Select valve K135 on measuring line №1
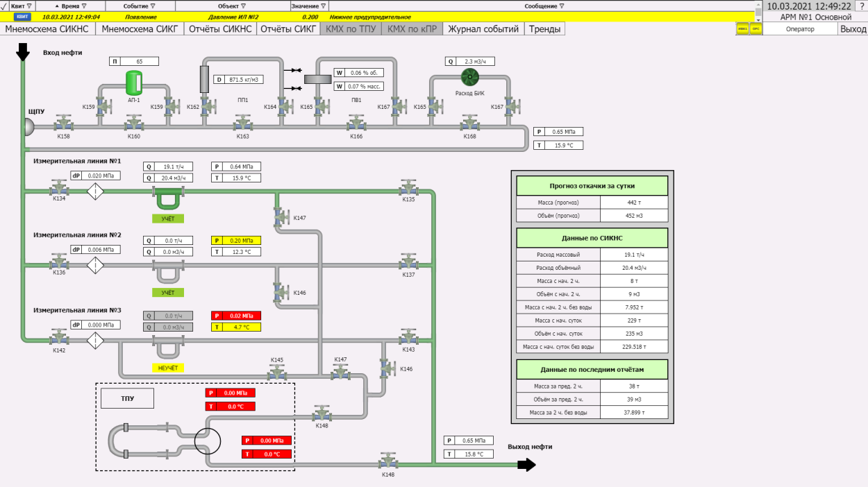Image resolution: width=868 pixels, height=487 pixels. (x=408, y=188)
